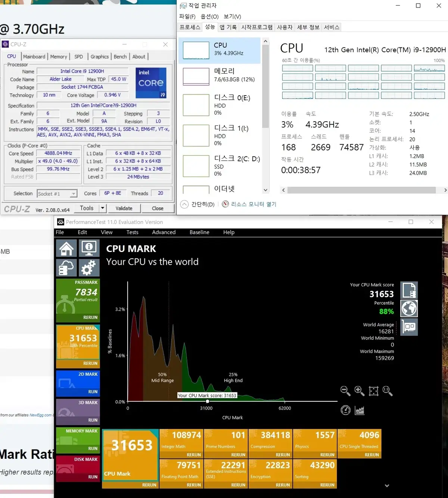
Task: Click the gauge view icon
Action: (345, 410)
